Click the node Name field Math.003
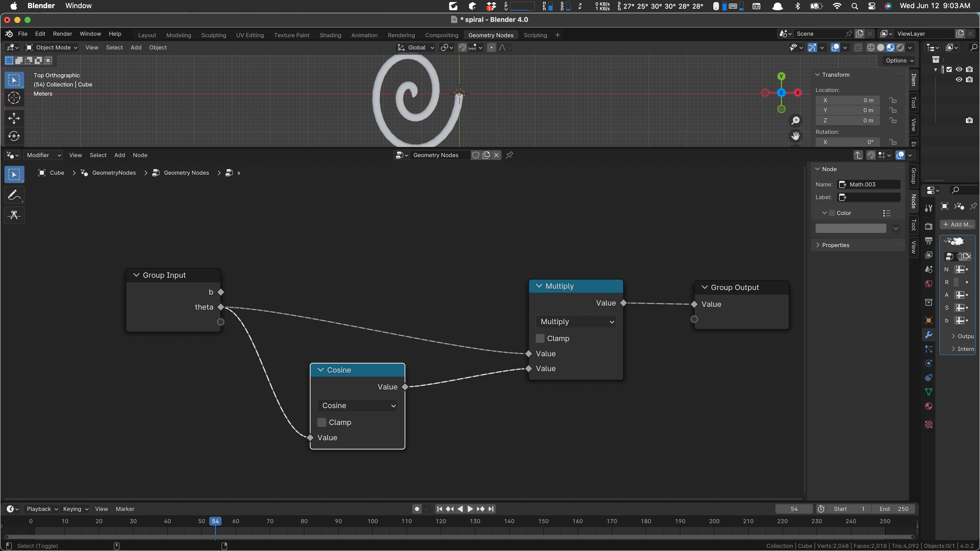 tap(869, 184)
